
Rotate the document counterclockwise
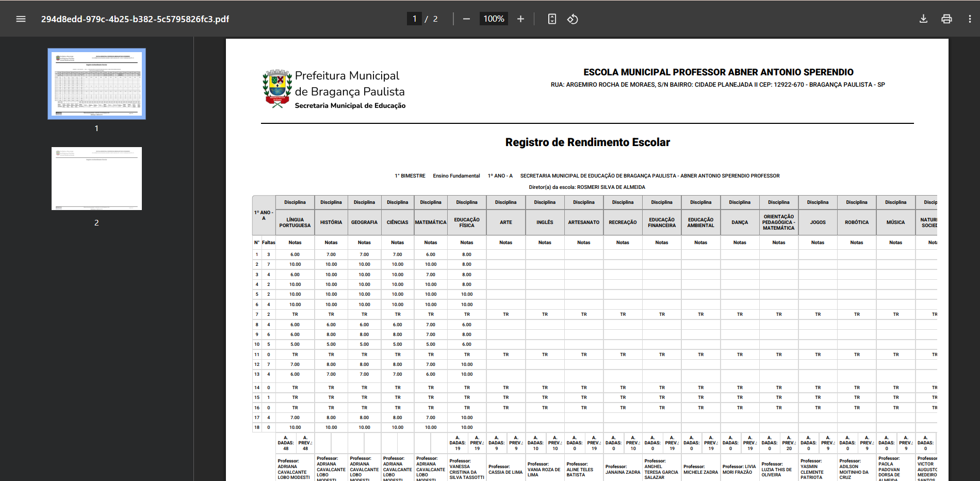pyautogui.click(x=573, y=19)
